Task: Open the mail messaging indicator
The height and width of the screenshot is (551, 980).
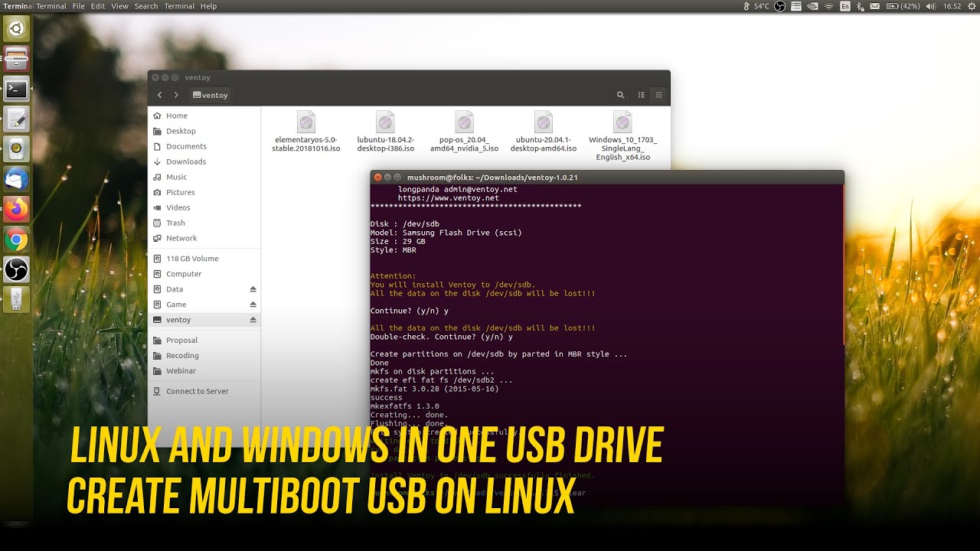Action: point(874,6)
